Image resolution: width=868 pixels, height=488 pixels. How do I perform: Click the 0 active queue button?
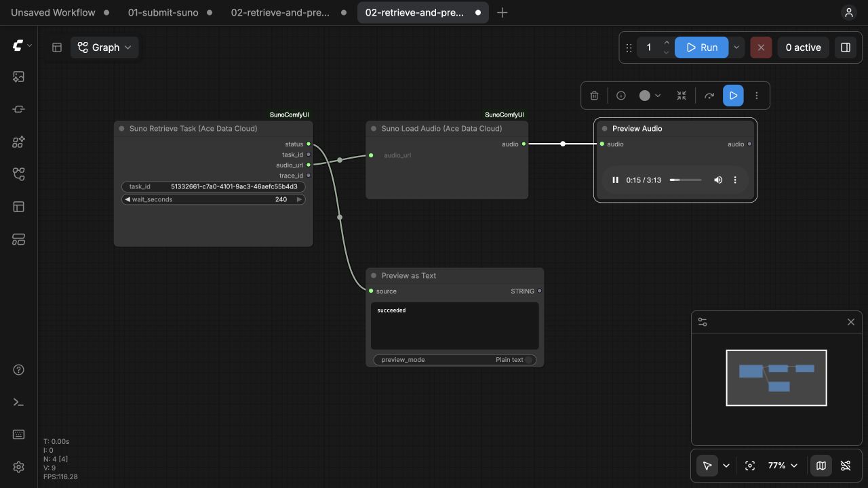tap(803, 47)
